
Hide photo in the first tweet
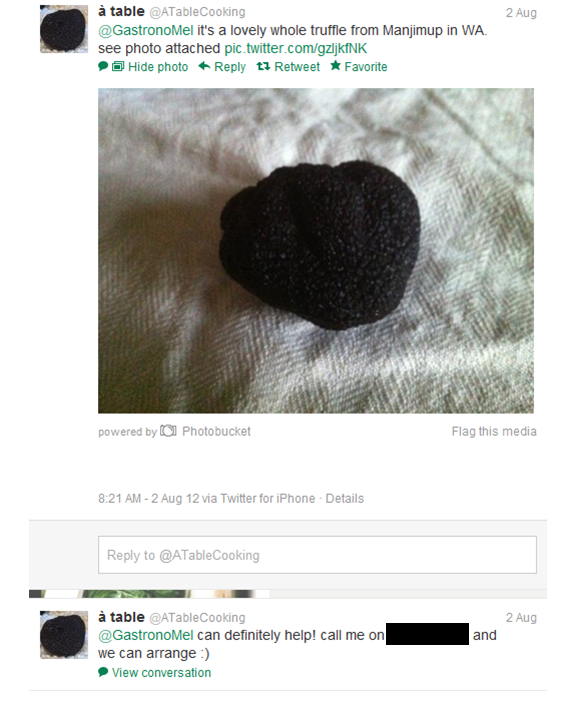(x=158, y=67)
